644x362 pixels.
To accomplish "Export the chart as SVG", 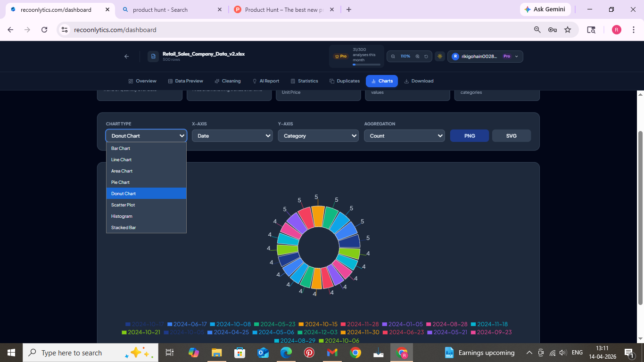I will 512,136.
